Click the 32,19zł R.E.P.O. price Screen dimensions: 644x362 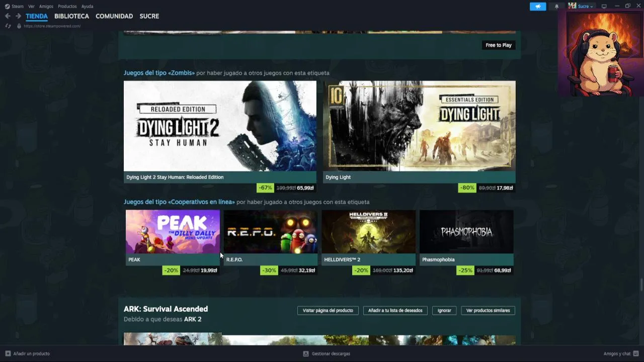click(x=307, y=270)
